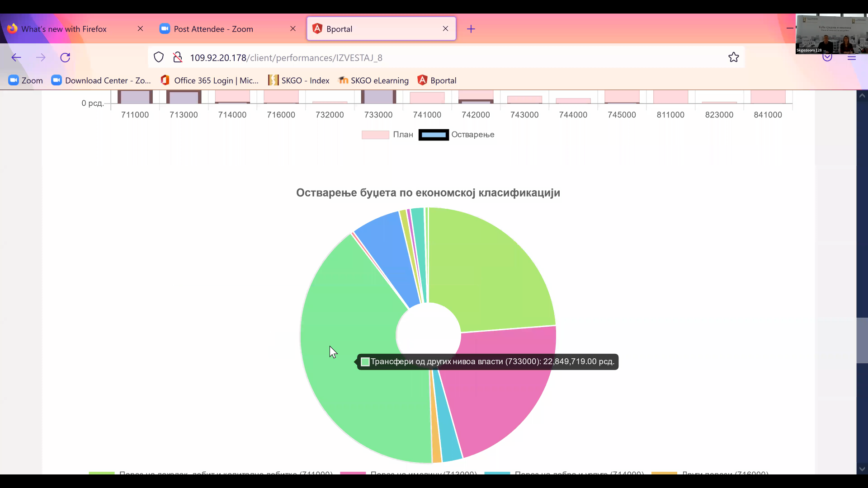Close the Bportal tab
868x488 pixels.
pos(445,28)
